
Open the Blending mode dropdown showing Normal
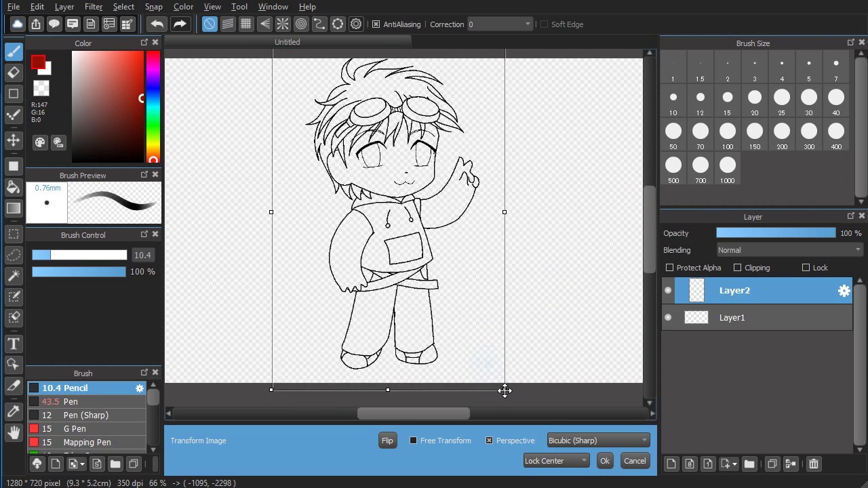point(789,249)
